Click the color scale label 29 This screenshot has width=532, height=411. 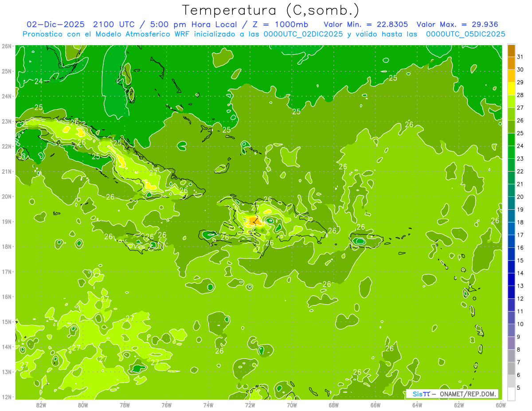(x=520, y=82)
